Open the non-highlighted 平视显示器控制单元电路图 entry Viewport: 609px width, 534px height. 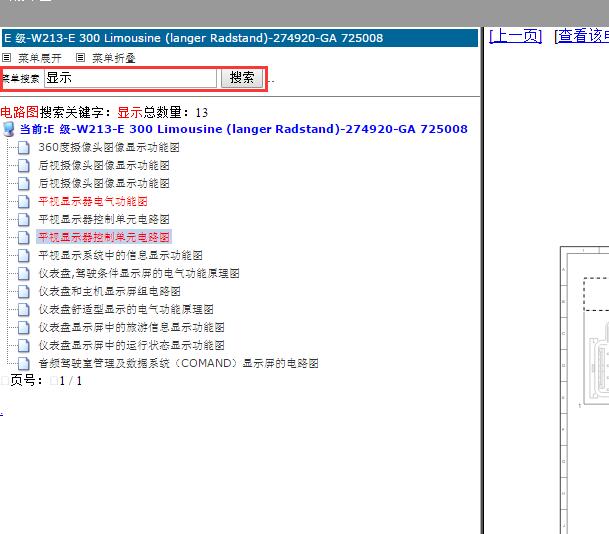[x=104, y=219]
